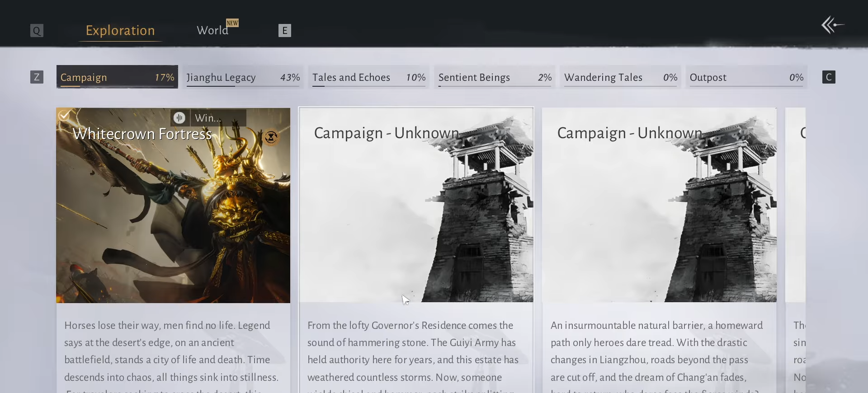Click the Campaign 17% progress bar
868x393 pixels.
pyautogui.click(x=117, y=85)
